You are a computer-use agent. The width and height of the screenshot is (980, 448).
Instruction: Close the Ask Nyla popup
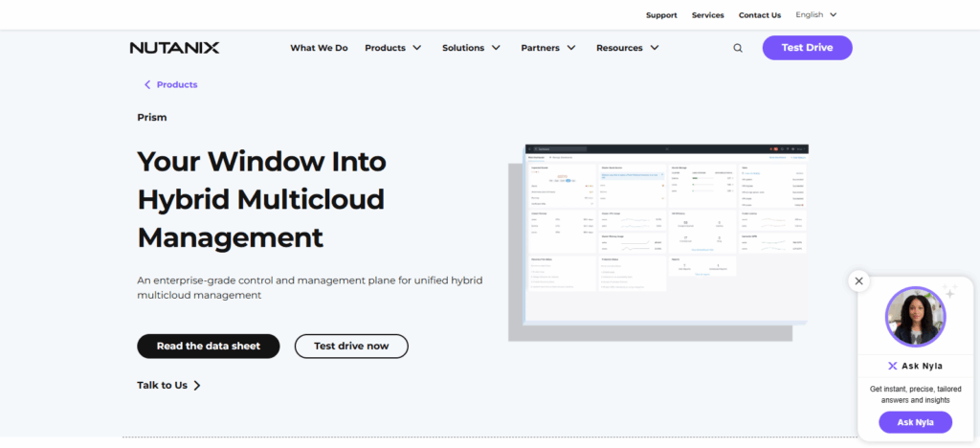858,280
